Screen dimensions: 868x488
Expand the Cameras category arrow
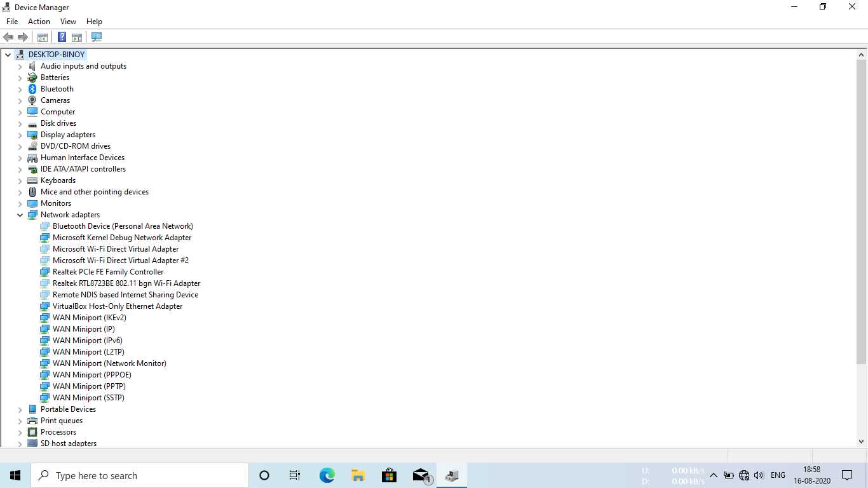tap(20, 100)
